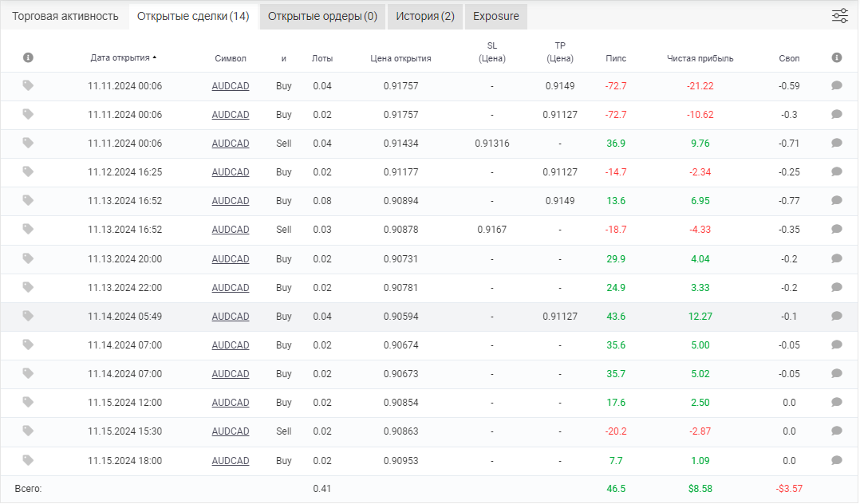Open comment bubble for trade with profit -21.22
This screenshot has height=504, width=860.
click(836, 85)
